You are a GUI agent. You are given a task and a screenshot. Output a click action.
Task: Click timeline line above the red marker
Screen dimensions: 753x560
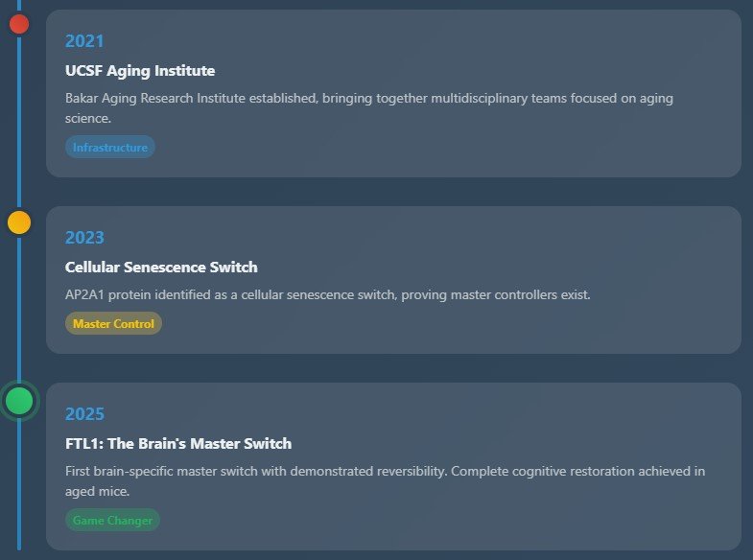pos(19,5)
